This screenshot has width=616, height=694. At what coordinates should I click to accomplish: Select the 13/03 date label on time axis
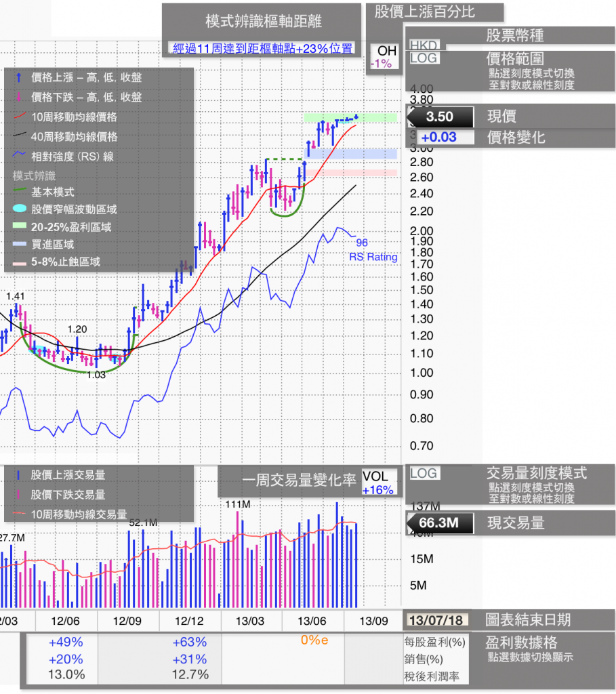249,621
